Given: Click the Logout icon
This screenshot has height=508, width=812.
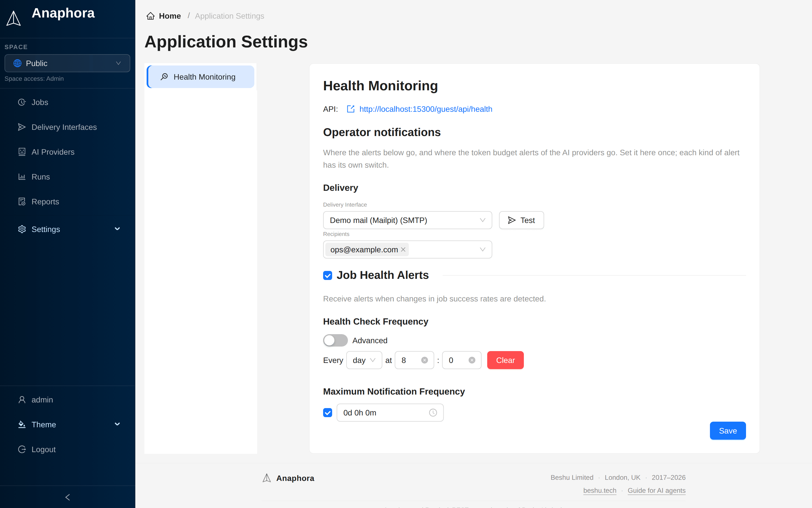Looking at the screenshot, I should (22, 449).
